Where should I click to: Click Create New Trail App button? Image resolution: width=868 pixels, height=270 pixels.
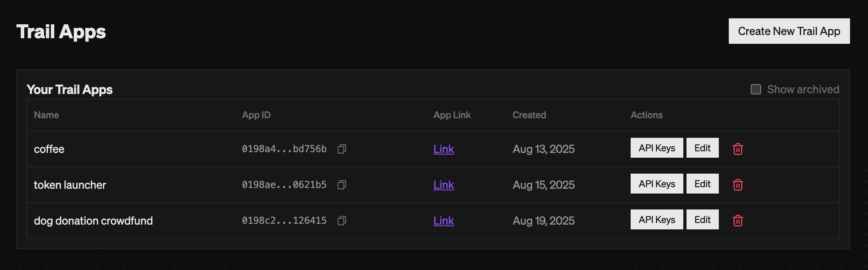[x=789, y=31]
